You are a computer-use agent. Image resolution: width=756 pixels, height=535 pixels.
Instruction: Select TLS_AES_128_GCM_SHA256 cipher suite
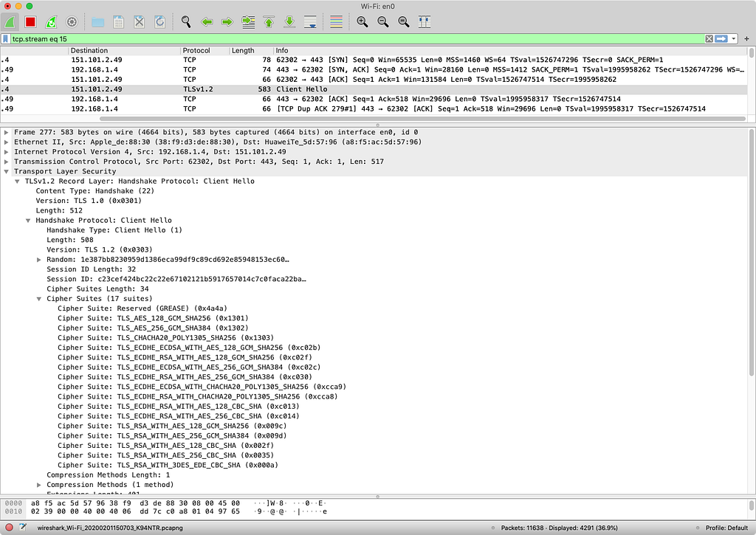pyautogui.click(x=153, y=318)
